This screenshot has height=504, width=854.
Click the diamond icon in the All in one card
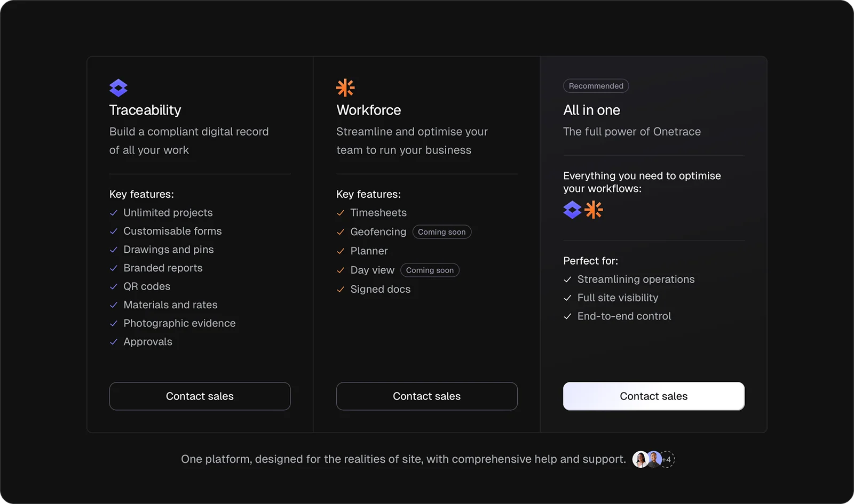pos(572,210)
